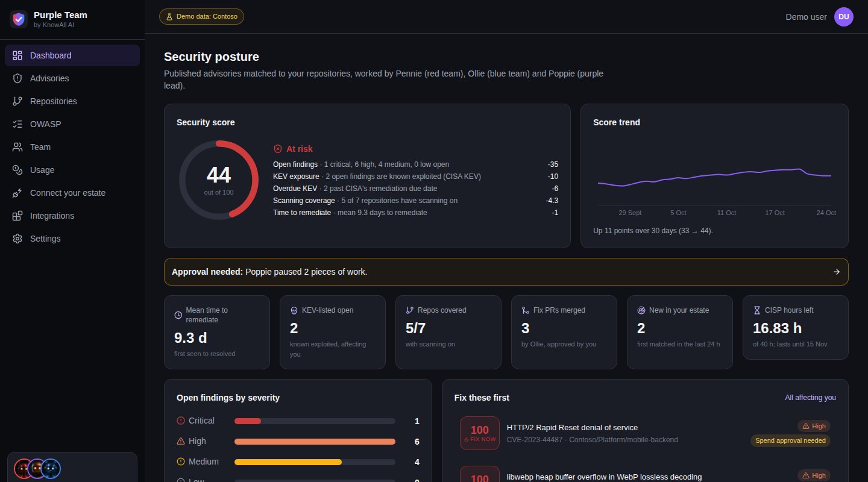Open the Advisories page
This screenshot has height=482, width=868.
[72, 78]
